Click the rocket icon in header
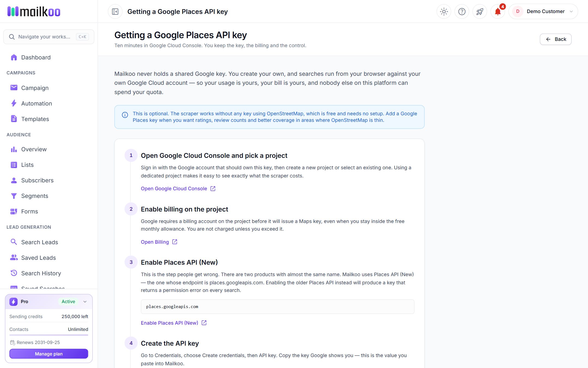Image resolution: width=588 pixels, height=368 pixels. tap(480, 11)
